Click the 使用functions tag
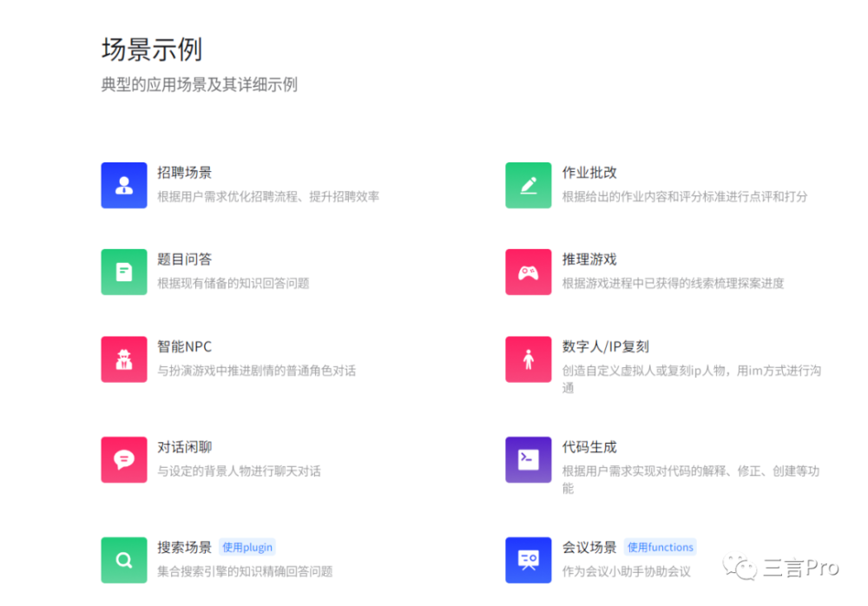The height and width of the screenshot is (606, 868). pyautogui.click(x=660, y=547)
